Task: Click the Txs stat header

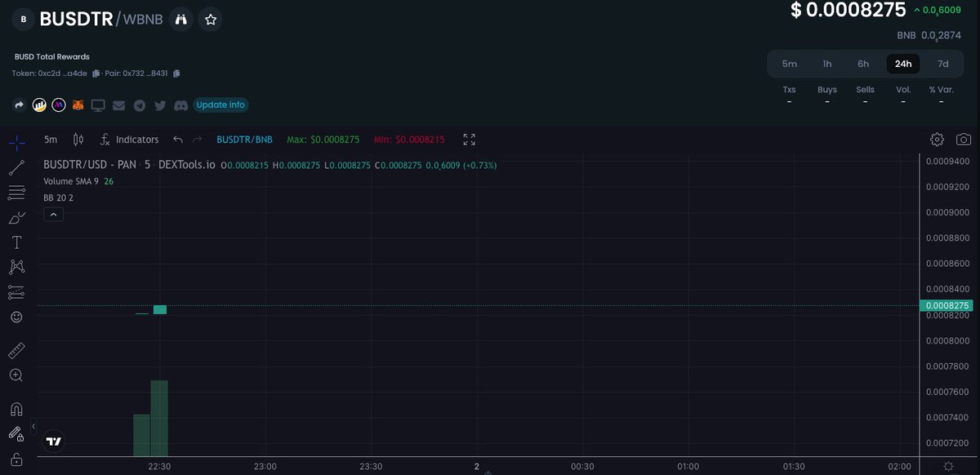Action: click(790, 90)
